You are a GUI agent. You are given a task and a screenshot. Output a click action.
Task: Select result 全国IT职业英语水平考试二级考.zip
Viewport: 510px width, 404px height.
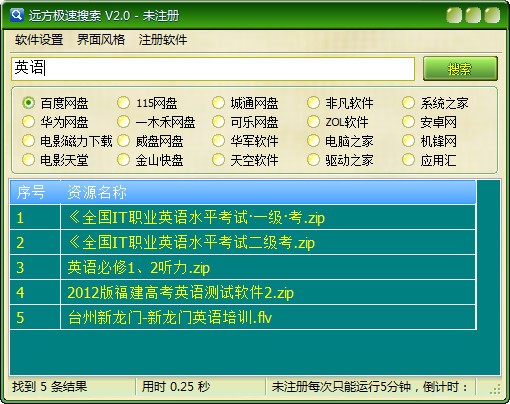pos(268,242)
